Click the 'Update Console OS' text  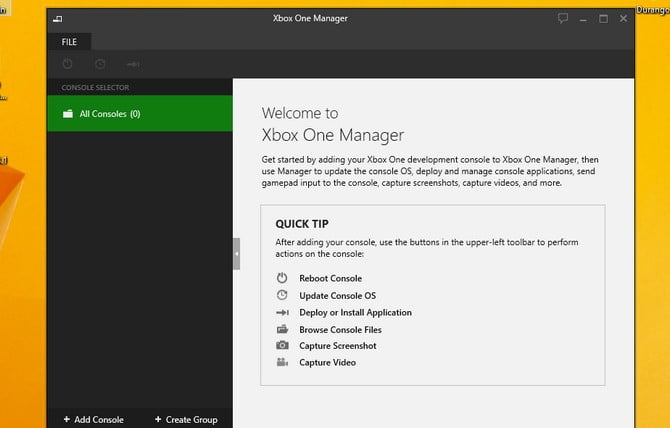coord(338,296)
